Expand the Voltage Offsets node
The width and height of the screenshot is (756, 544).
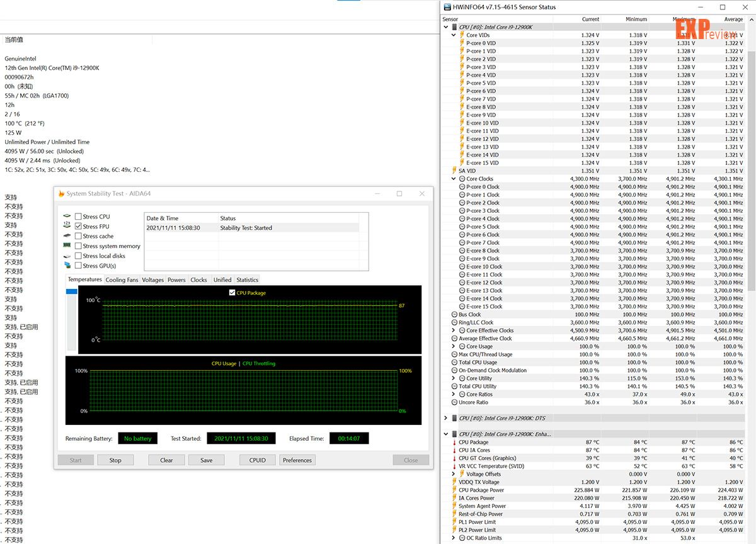454,474
